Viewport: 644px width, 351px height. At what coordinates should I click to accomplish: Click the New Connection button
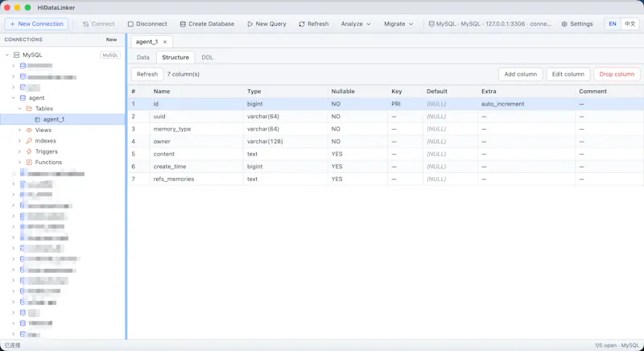[36, 24]
